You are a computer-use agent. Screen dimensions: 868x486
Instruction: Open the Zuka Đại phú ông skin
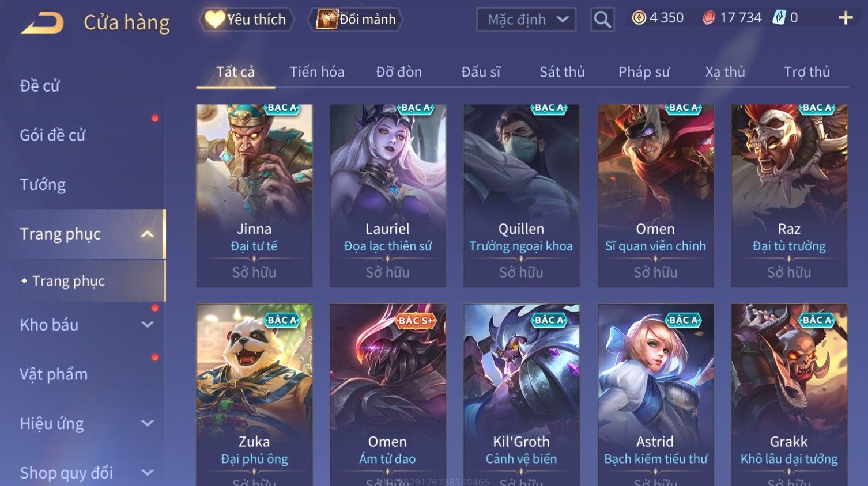(254, 395)
